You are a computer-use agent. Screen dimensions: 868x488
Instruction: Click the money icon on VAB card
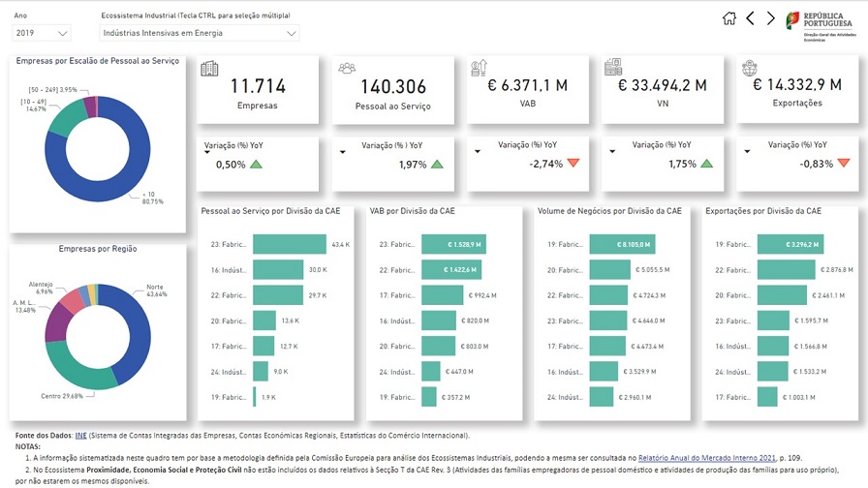pyautogui.click(x=479, y=68)
